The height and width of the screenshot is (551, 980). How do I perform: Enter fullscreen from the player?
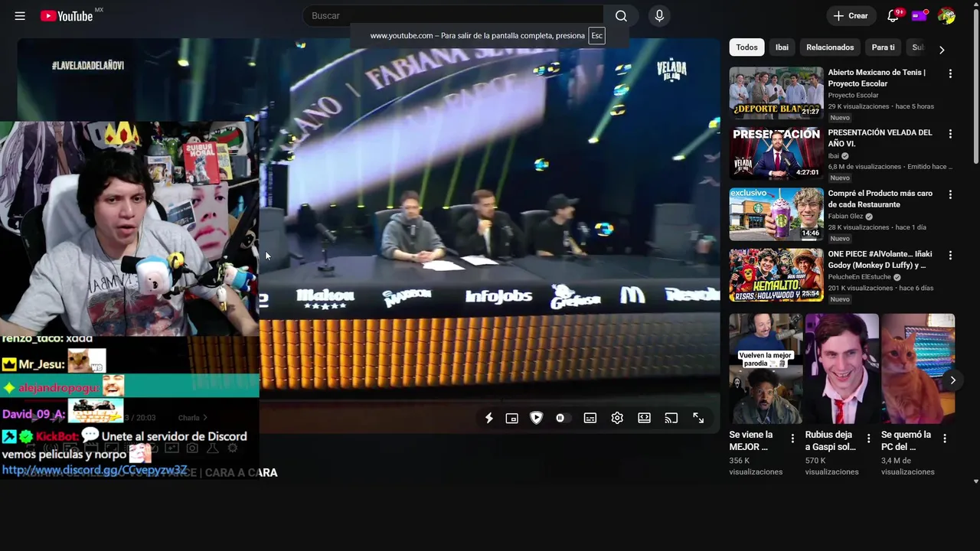coord(698,418)
